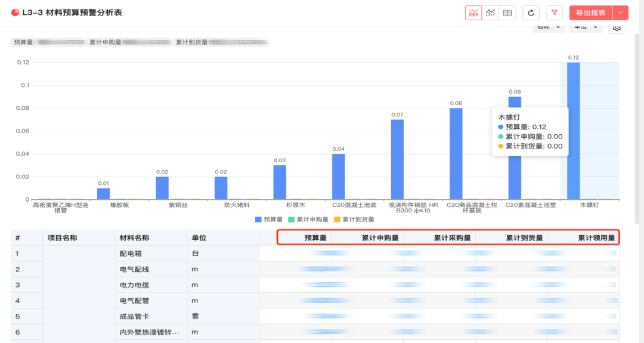
Task: Switch to combined chart and table view
Action: point(473,13)
